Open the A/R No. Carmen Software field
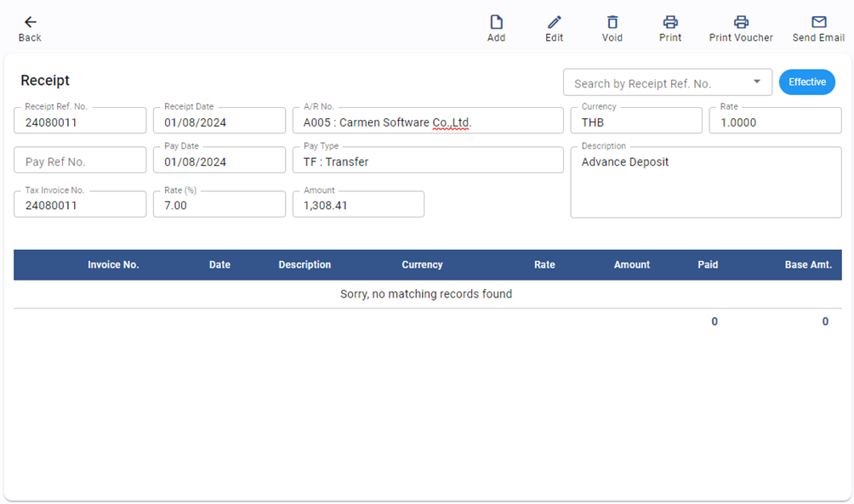Image resolution: width=854 pixels, height=504 pixels. tap(427, 122)
